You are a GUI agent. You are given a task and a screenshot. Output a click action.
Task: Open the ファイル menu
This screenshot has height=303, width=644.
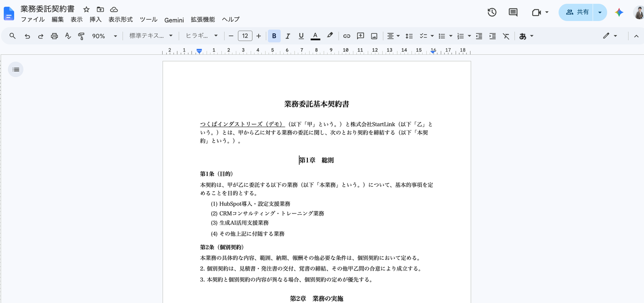33,19
